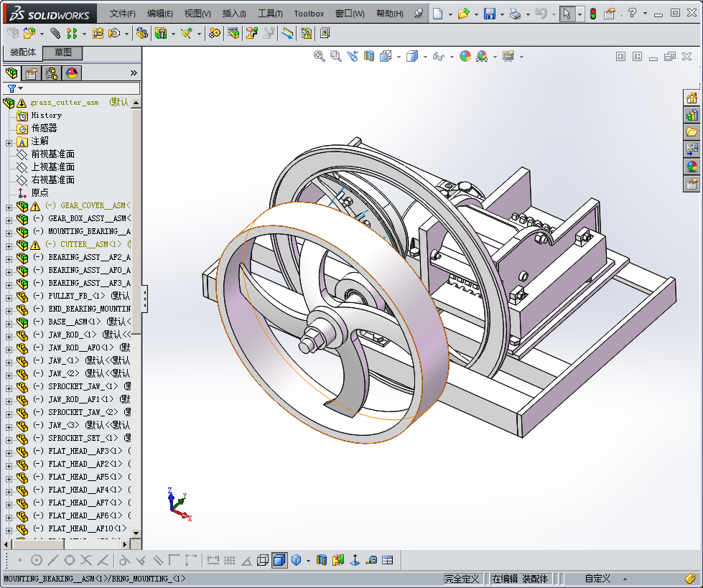
Task: Toggle the selection arrow tool
Action: tap(567, 14)
